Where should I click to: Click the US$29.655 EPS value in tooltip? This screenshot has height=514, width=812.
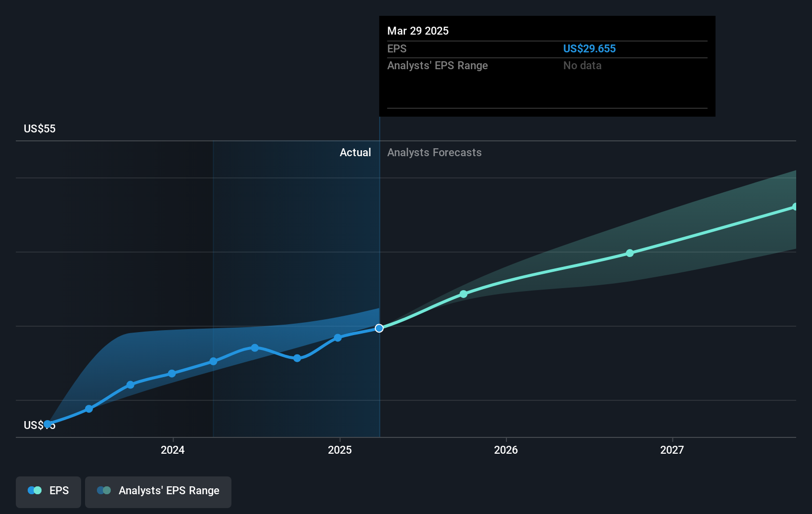coord(589,48)
